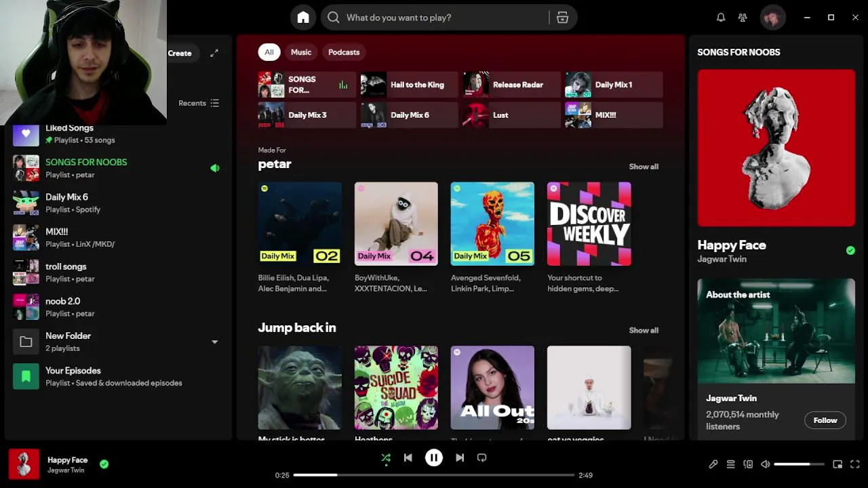Screen dimensions: 868x488
Task: Open Daily Mix 6 in library
Action: pyautogui.click(x=119, y=203)
